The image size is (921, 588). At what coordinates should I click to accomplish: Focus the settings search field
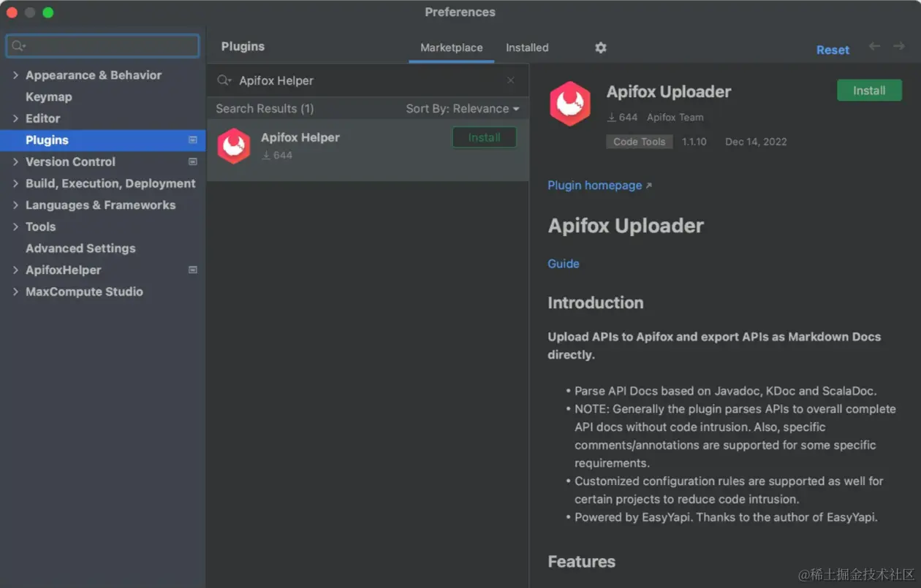pos(102,46)
